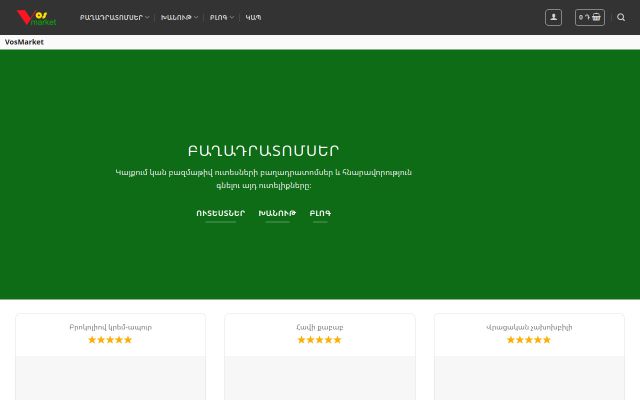Click the ԲԱՂԱԴՐԱՏՈՄՍԵՐ banner heading
Screen dimensions: 640x400
(263, 151)
